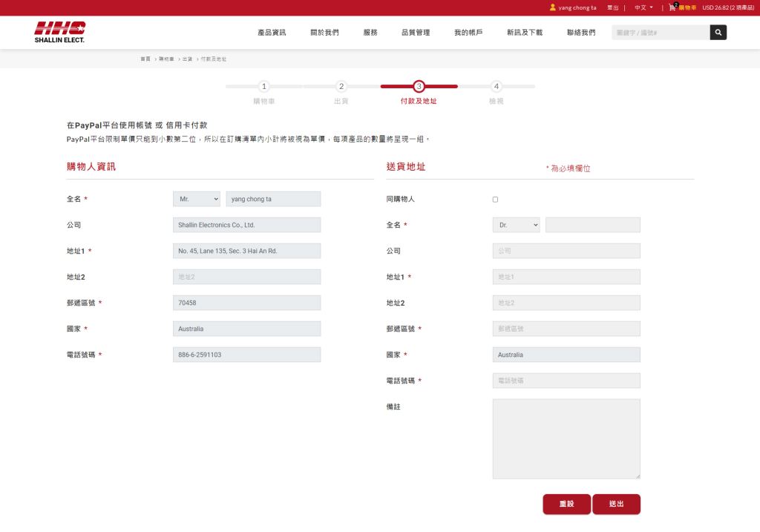Click the 登出 logout link
This screenshot has width=760, height=532.
pyautogui.click(x=612, y=7)
